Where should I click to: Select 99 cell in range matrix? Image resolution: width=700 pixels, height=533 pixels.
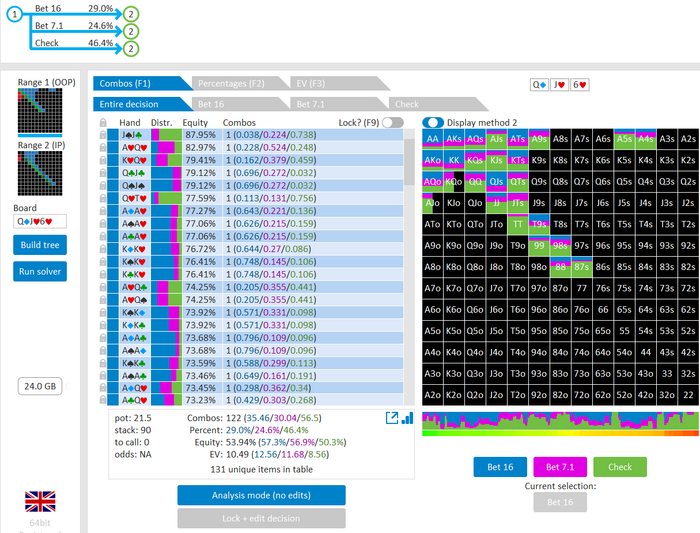click(539, 246)
